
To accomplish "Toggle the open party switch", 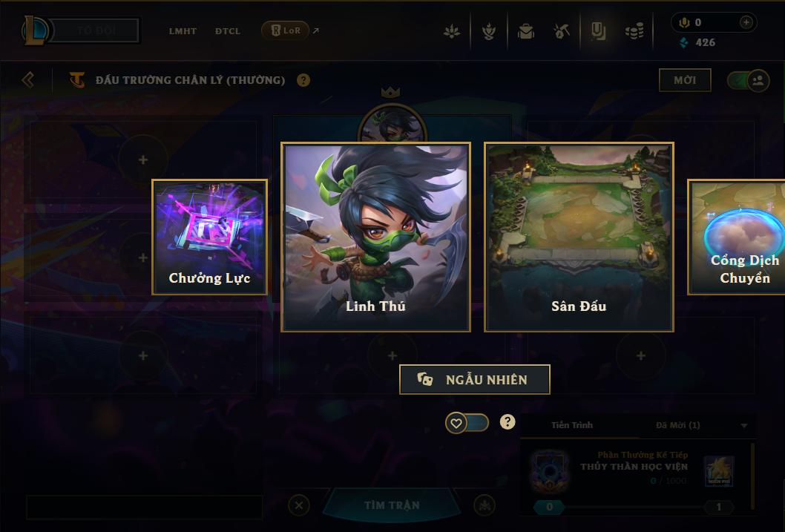I will (749, 80).
